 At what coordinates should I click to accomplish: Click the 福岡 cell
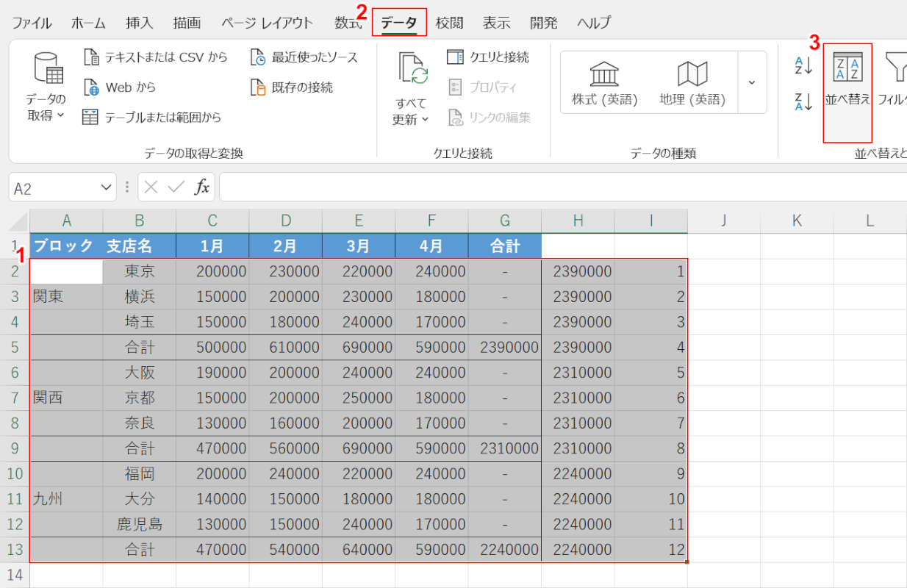pyautogui.click(x=140, y=473)
